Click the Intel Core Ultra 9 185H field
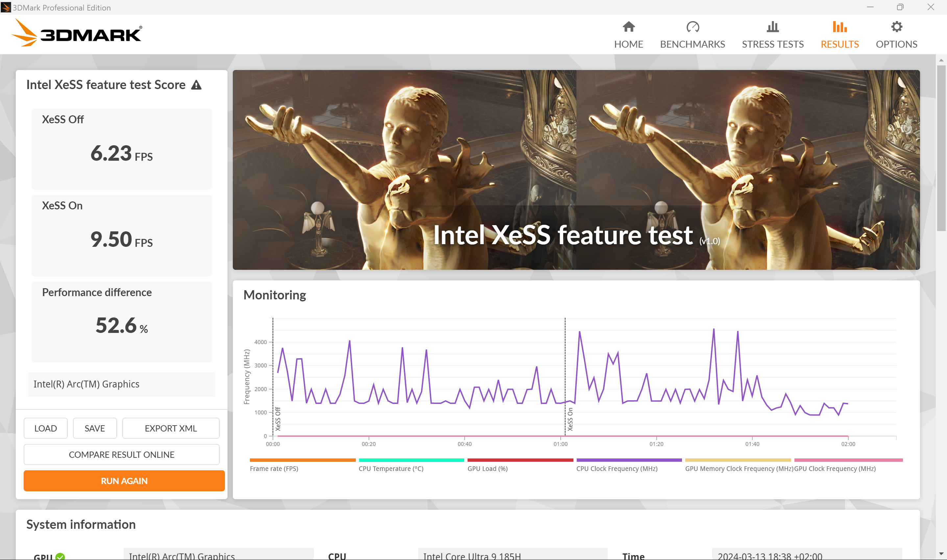The image size is (947, 560). (x=513, y=555)
